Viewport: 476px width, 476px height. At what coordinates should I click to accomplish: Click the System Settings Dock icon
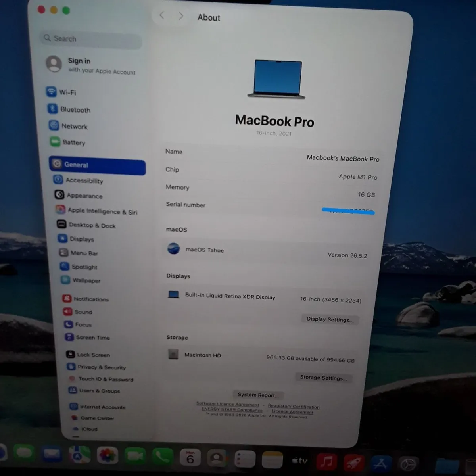[408, 464]
